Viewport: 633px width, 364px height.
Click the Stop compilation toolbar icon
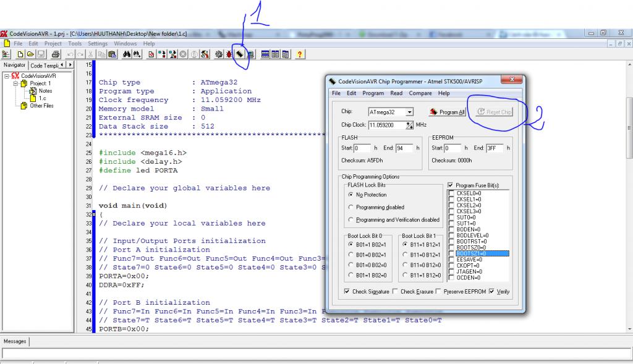pos(183,54)
